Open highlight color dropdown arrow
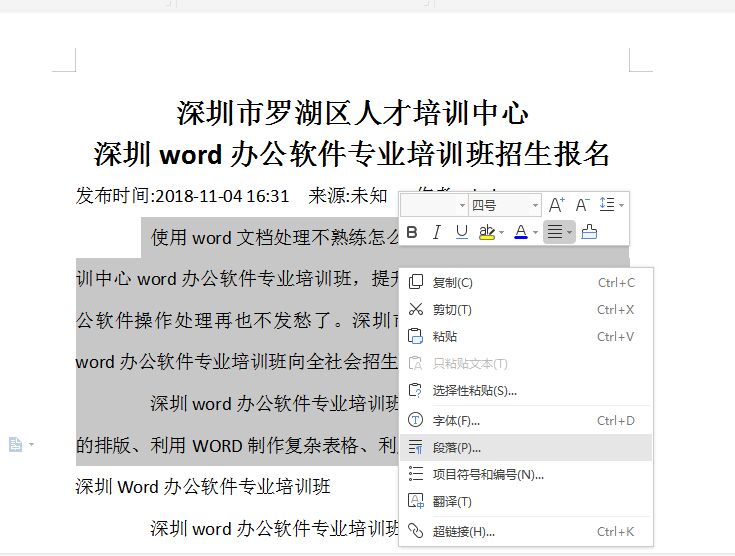The image size is (735, 556). click(x=502, y=233)
